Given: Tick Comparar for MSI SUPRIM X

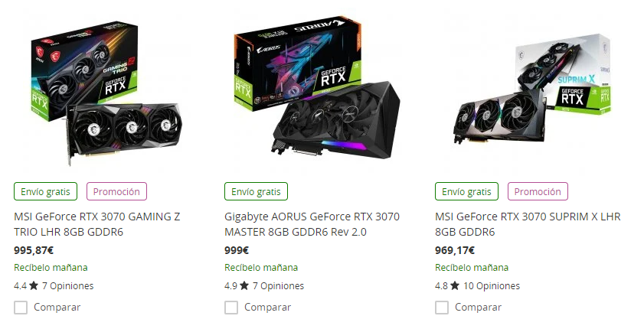Looking at the screenshot, I should coord(442,308).
